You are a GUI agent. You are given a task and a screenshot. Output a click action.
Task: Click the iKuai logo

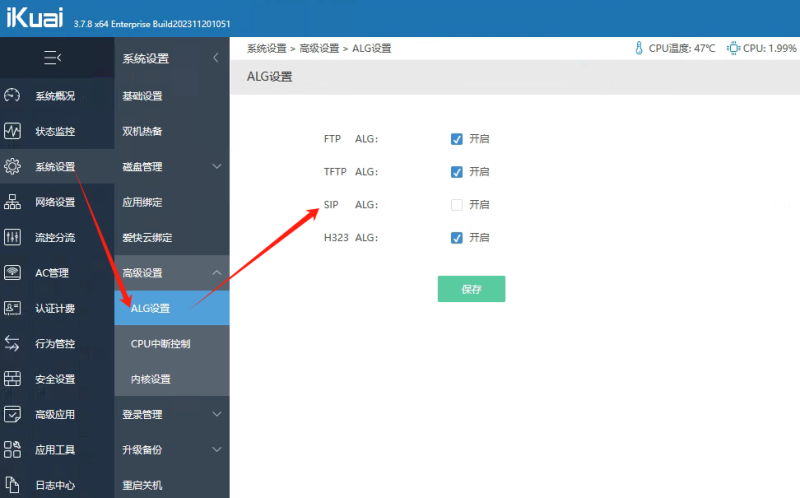(34, 19)
